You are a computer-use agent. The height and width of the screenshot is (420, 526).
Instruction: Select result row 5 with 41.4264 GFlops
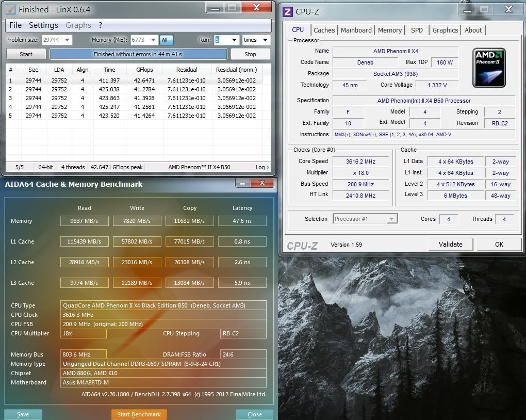[x=134, y=116]
